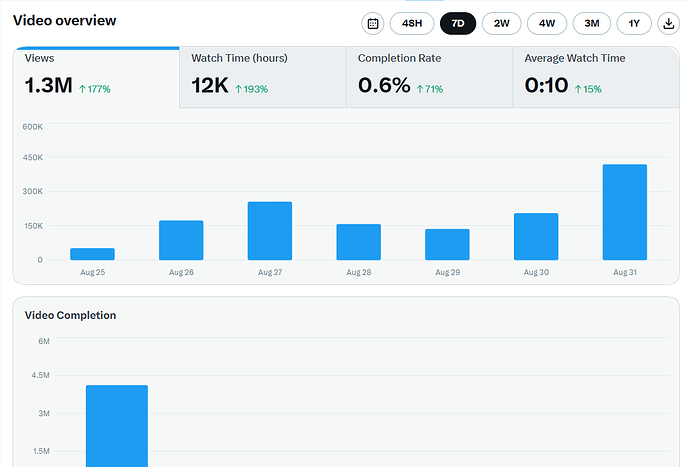Click the Aug 30 views bar

[536, 237]
